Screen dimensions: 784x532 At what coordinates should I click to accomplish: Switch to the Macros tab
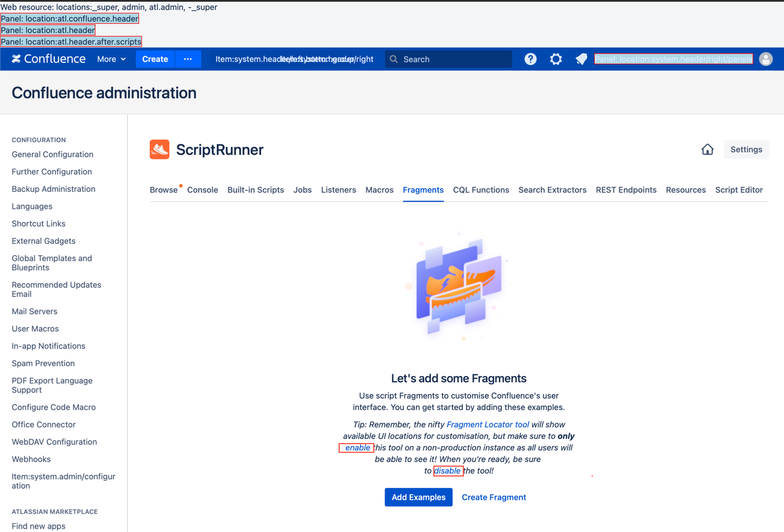pyautogui.click(x=379, y=190)
